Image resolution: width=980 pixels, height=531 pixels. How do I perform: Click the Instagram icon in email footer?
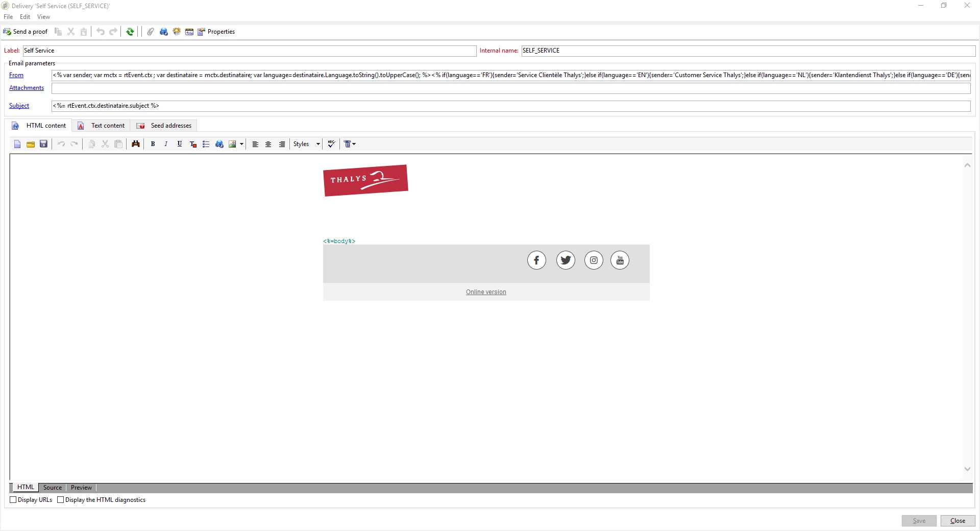pyautogui.click(x=594, y=260)
